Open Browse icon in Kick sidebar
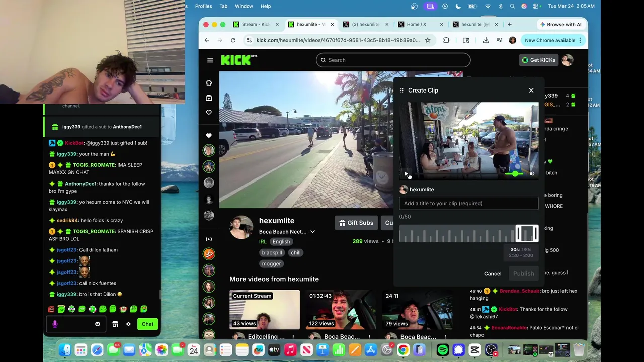Image resolution: width=644 pixels, height=362 pixels. point(209,98)
